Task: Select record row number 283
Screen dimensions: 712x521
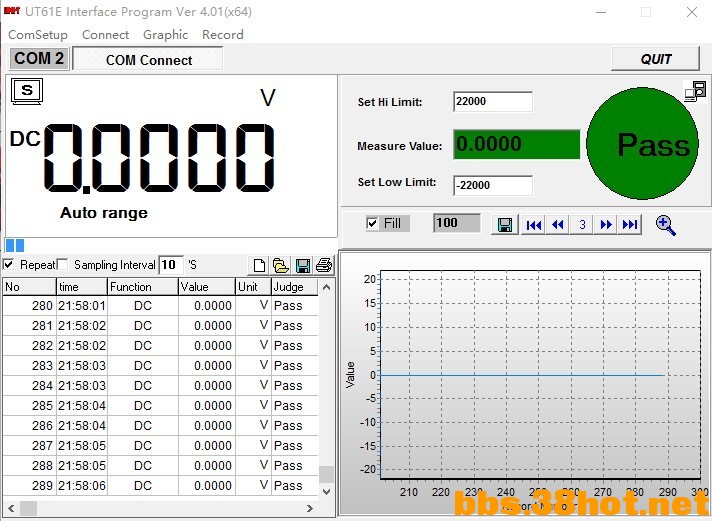Action: (x=160, y=366)
